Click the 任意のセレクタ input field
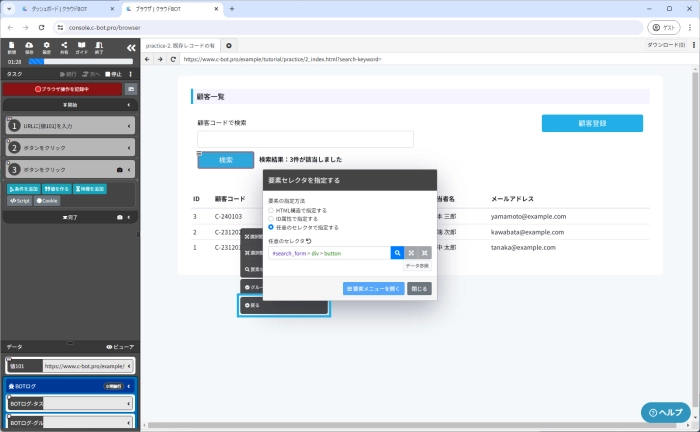 (x=328, y=253)
